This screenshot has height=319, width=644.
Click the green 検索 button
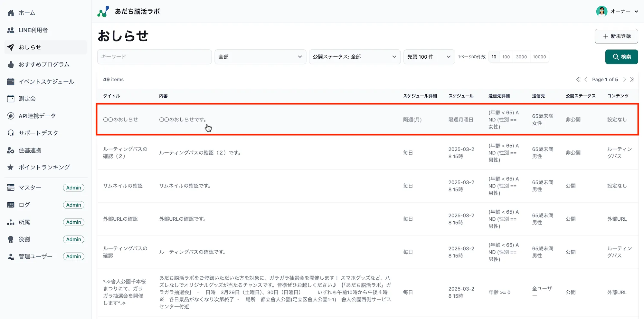pyautogui.click(x=621, y=57)
